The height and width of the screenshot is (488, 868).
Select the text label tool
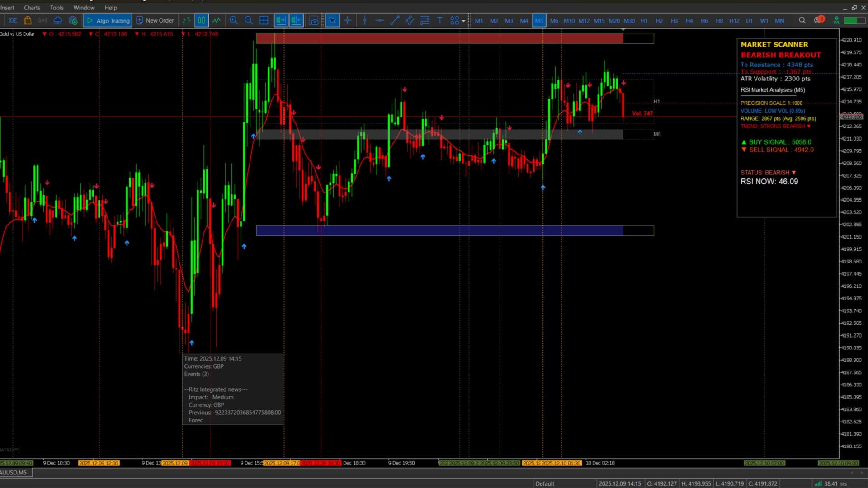click(x=439, y=20)
